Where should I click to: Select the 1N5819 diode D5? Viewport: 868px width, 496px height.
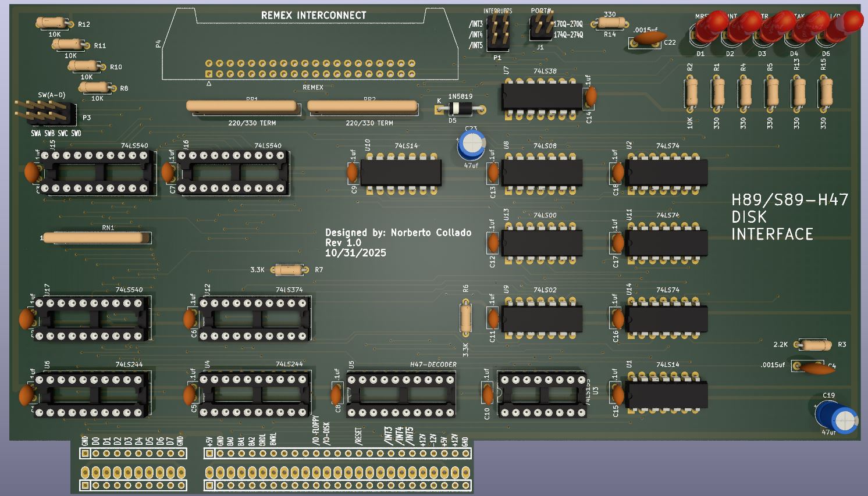(460, 108)
